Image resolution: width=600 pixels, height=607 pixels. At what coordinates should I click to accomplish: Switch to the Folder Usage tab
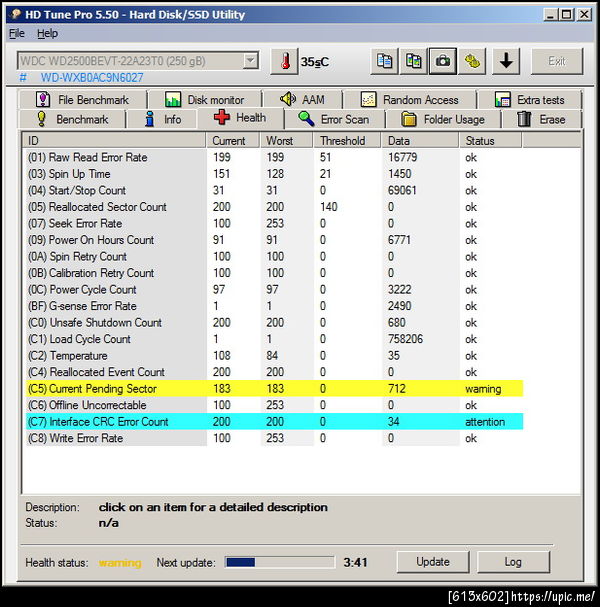pos(443,119)
